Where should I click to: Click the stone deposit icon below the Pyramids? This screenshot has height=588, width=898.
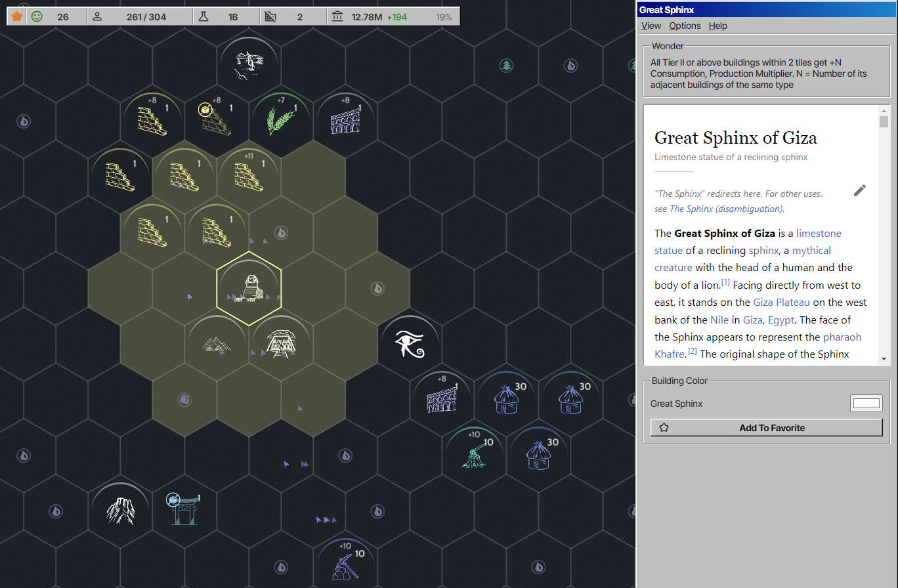[x=184, y=399]
